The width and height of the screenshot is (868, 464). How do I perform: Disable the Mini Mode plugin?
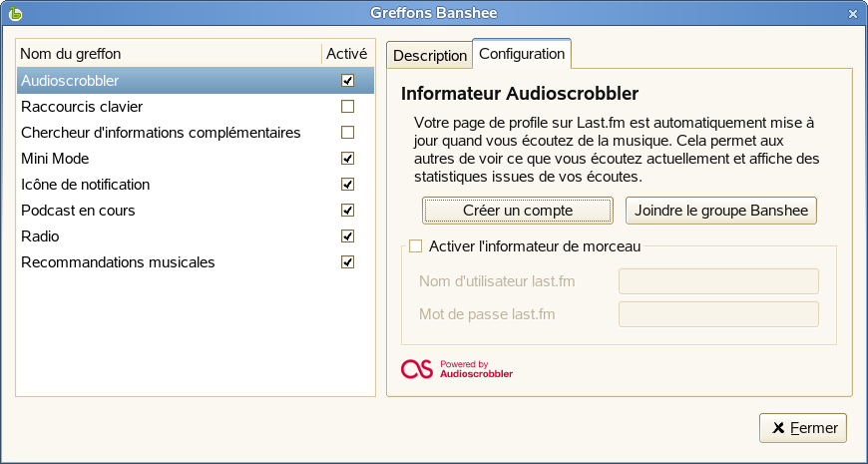point(347,159)
